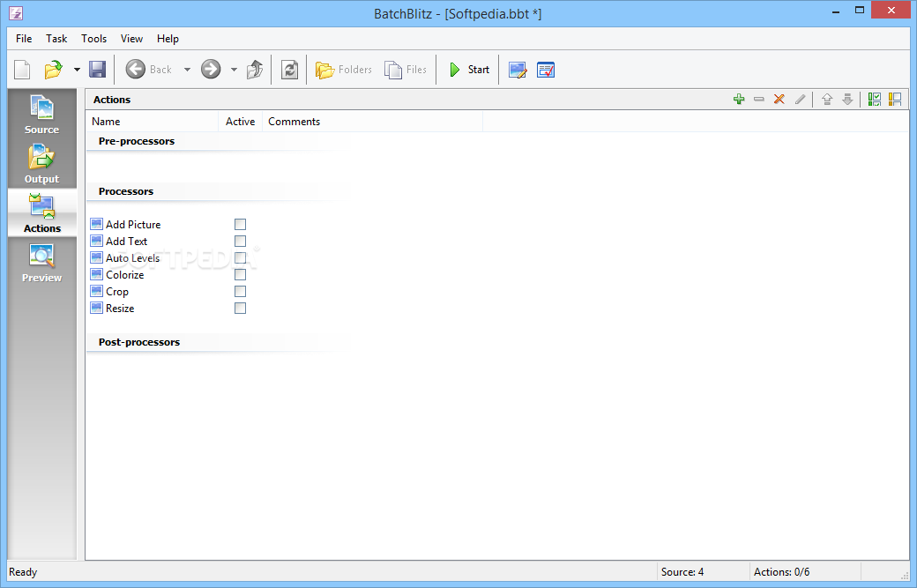The width and height of the screenshot is (917, 588).
Task: Click the image edit pencil toolbar icon
Action: point(518,71)
